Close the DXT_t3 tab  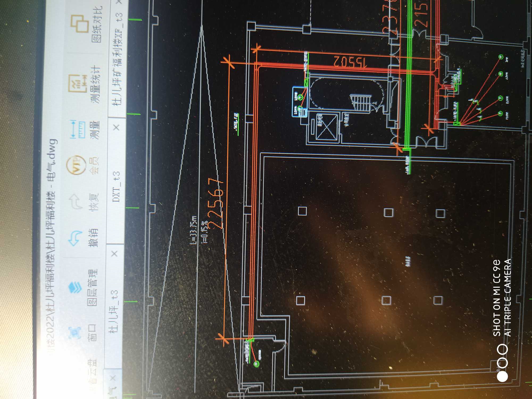[x=117, y=128]
